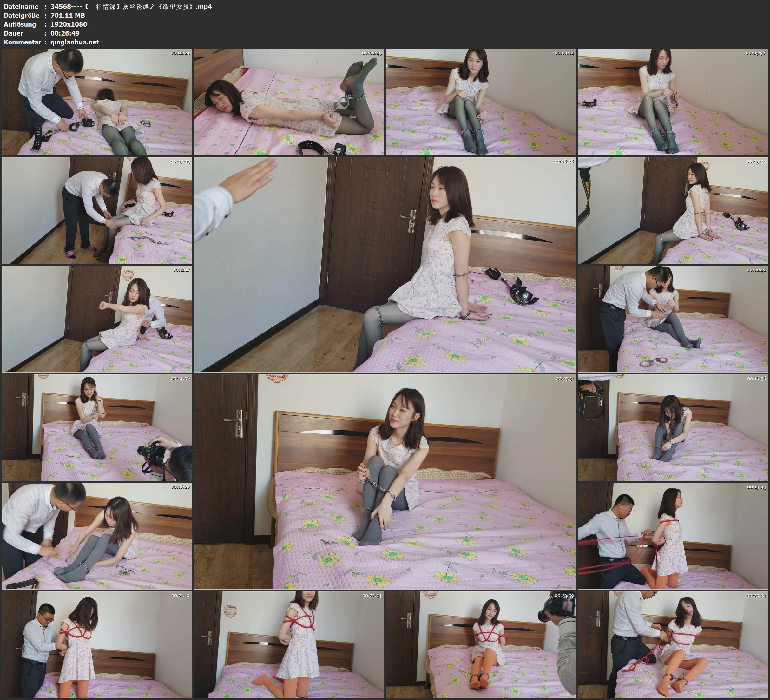Select the 00:14:06 thumbnail

pyautogui.click(x=97, y=427)
